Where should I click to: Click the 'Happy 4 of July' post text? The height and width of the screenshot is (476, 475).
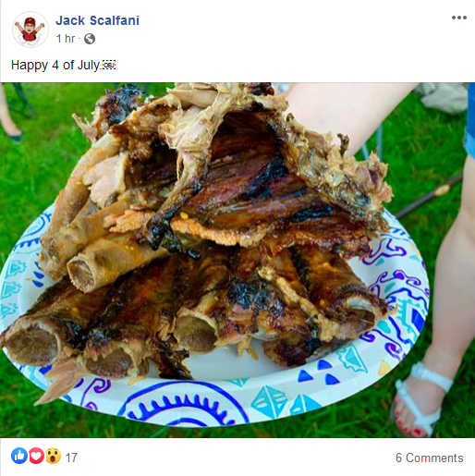click(55, 65)
